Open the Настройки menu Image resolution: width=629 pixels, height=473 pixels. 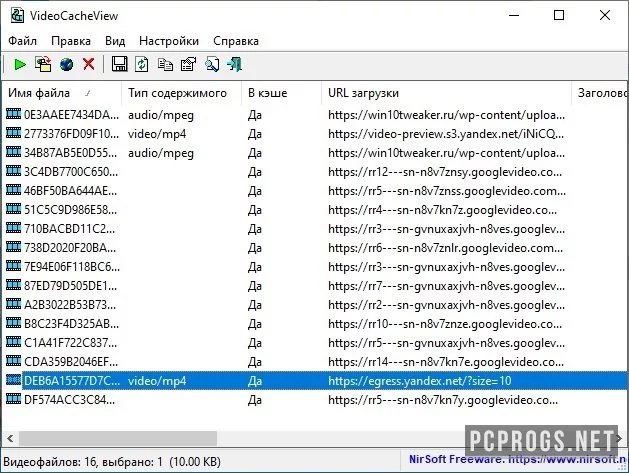click(x=169, y=41)
